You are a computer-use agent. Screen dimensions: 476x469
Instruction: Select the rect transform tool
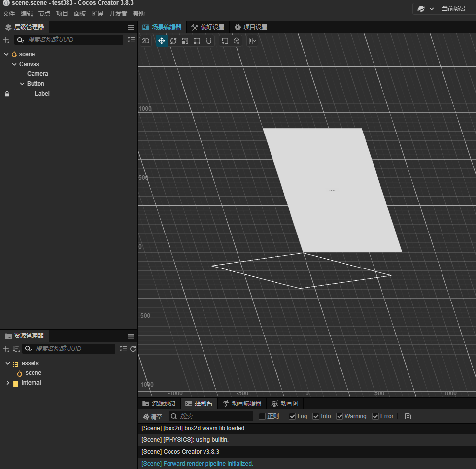point(197,41)
